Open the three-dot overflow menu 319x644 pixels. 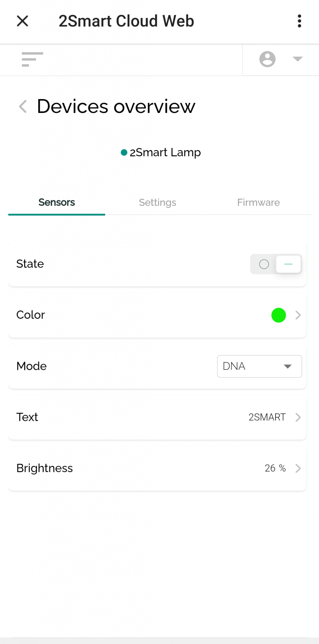pos(299,21)
